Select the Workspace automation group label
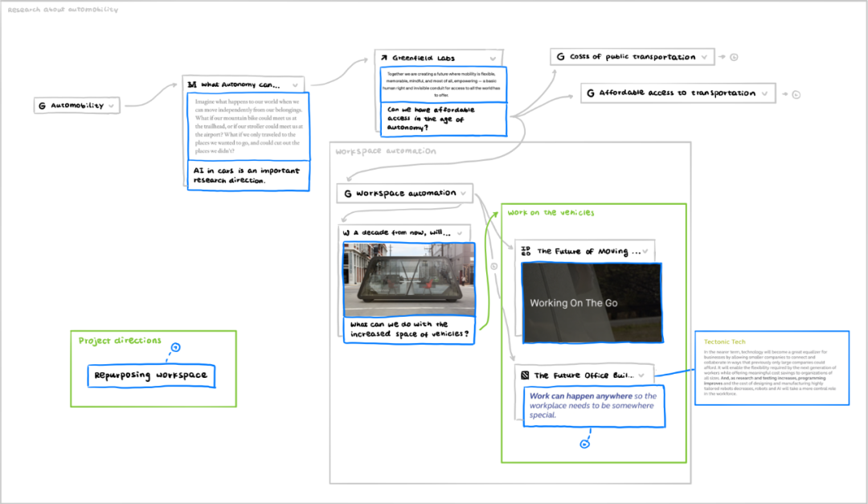This screenshot has height=504, width=868. (x=385, y=150)
